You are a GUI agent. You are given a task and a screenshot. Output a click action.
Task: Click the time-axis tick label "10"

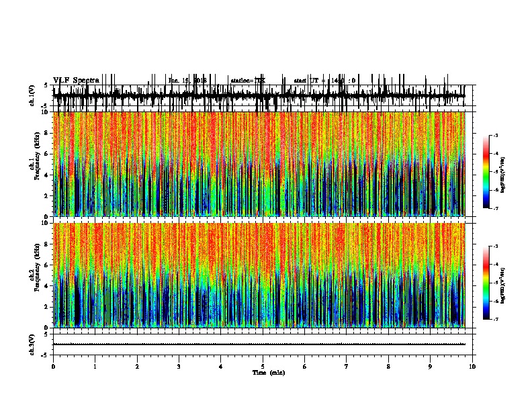pyautogui.click(x=472, y=367)
